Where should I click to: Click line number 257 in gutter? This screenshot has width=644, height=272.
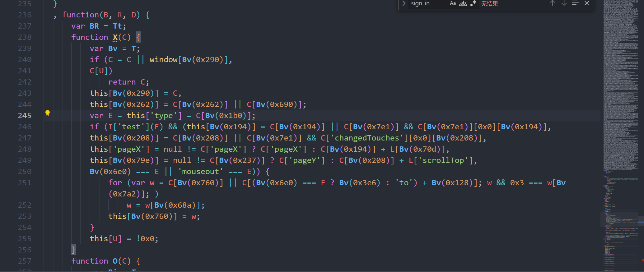click(25, 261)
